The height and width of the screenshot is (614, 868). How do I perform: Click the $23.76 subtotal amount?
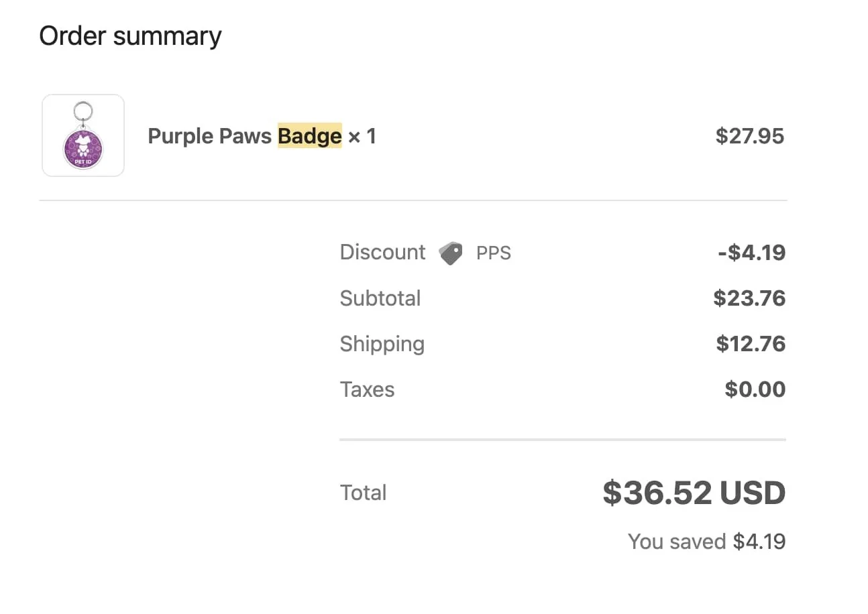click(749, 298)
